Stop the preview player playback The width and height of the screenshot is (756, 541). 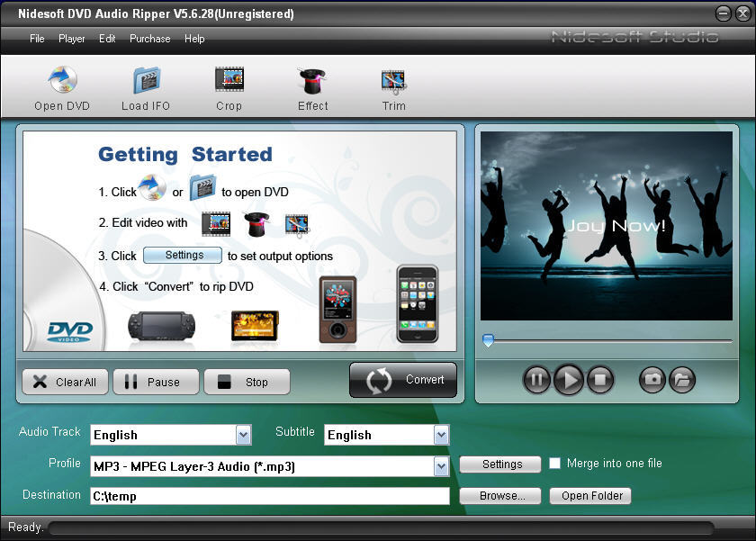click(x=600, y=380)
